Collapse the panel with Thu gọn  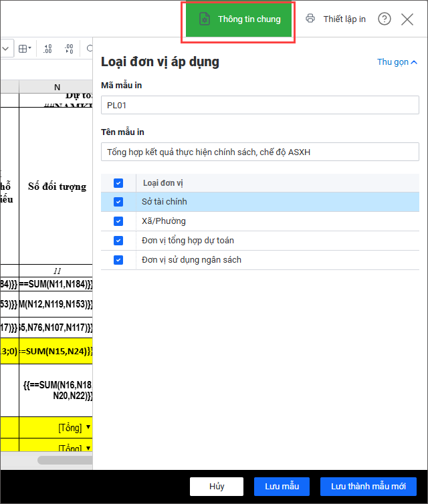(397, 62)
